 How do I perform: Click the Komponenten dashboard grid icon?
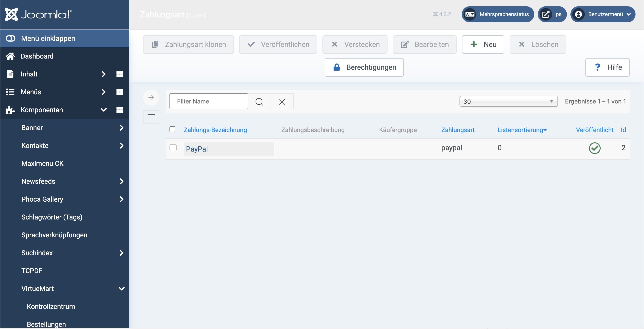pyautogui.click(x=120, y=110)
